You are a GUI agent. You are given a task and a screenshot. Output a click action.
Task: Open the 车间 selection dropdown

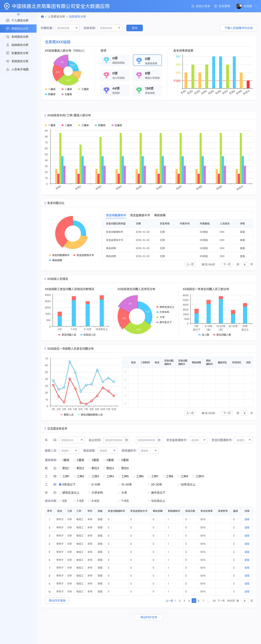72,440
